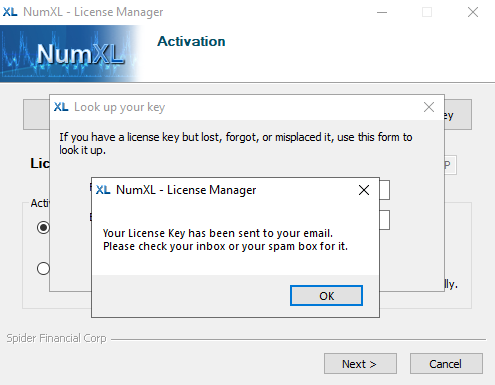
Task: Click the XL icon of the message box
Action: tap(103, 190)
